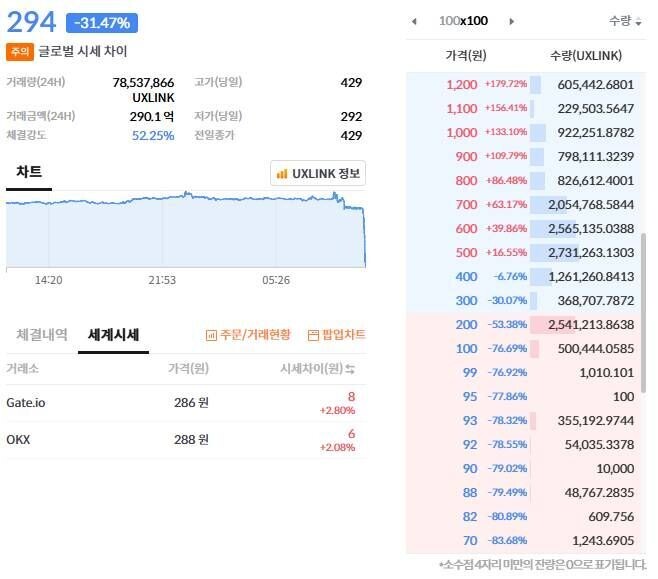The image size is (658, 579).
Task: Select the 세계시세 tab
Action: [113, 335]
